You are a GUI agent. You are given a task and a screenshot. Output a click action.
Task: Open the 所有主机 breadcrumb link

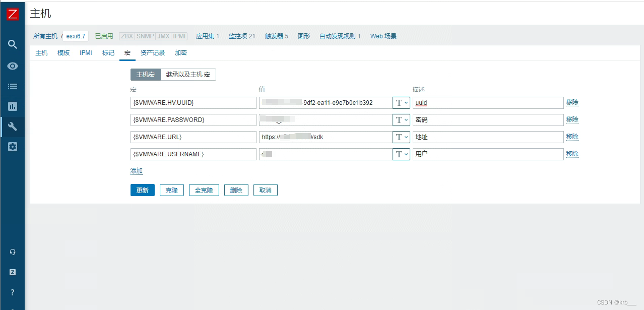(x=46, y=36)
